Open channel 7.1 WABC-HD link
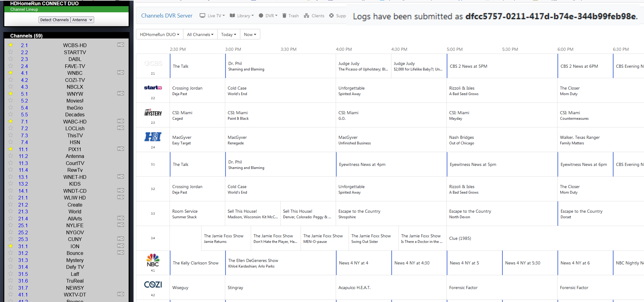This screenshot has height=302, width=644. coord(24,122)
